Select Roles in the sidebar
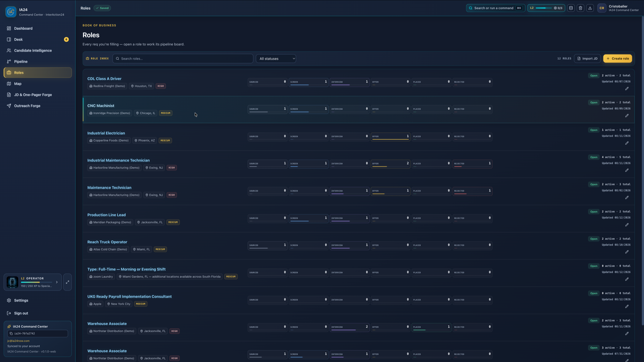 point(38,73)
